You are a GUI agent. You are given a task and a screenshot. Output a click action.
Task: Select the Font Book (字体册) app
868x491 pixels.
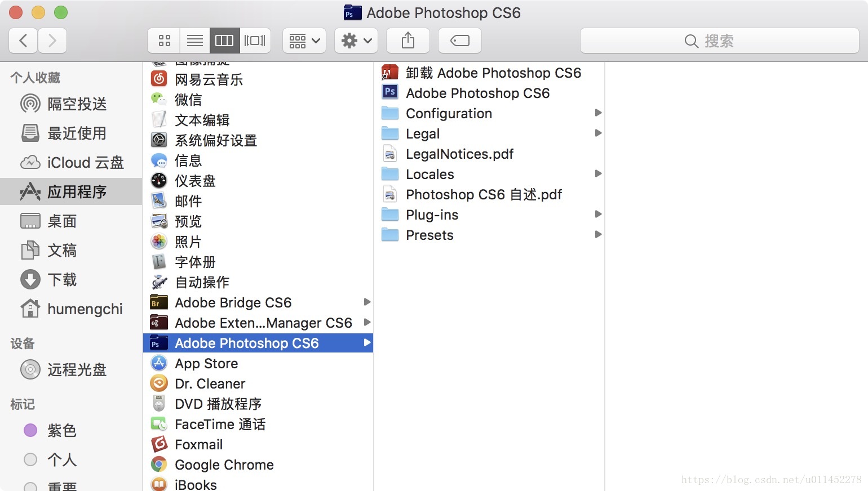tap(258, 262)
